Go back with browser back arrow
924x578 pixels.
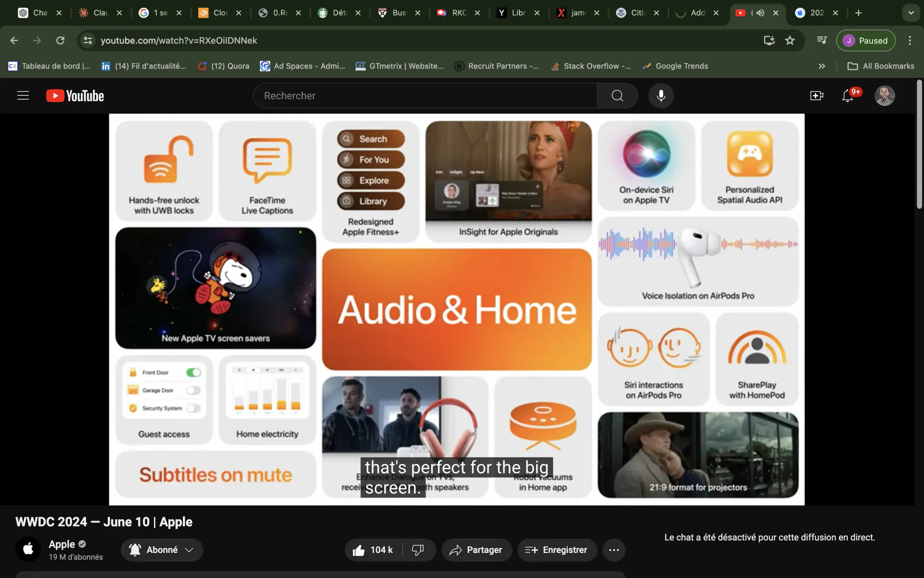point(14,40)
